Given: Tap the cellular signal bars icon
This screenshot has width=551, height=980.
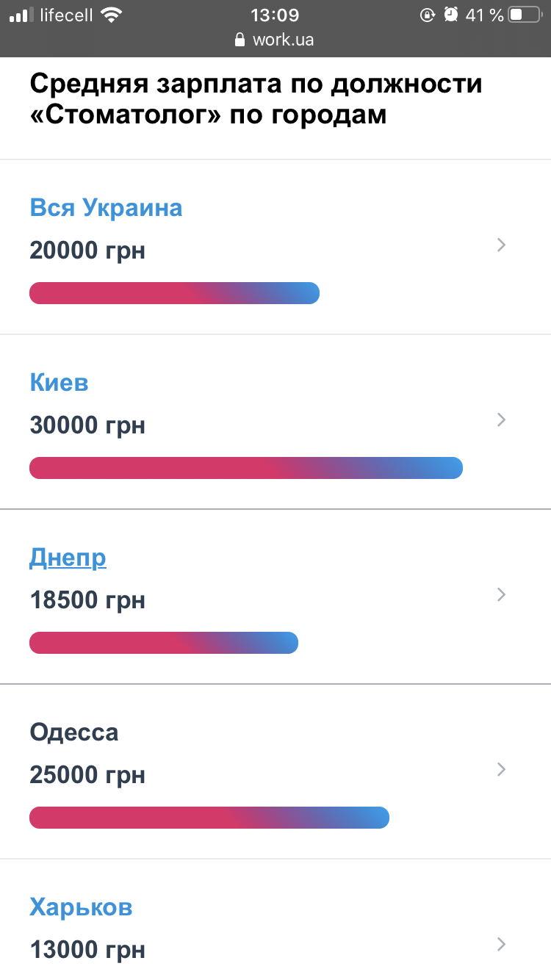Looking at the screenshot, I should coord(22,15).
